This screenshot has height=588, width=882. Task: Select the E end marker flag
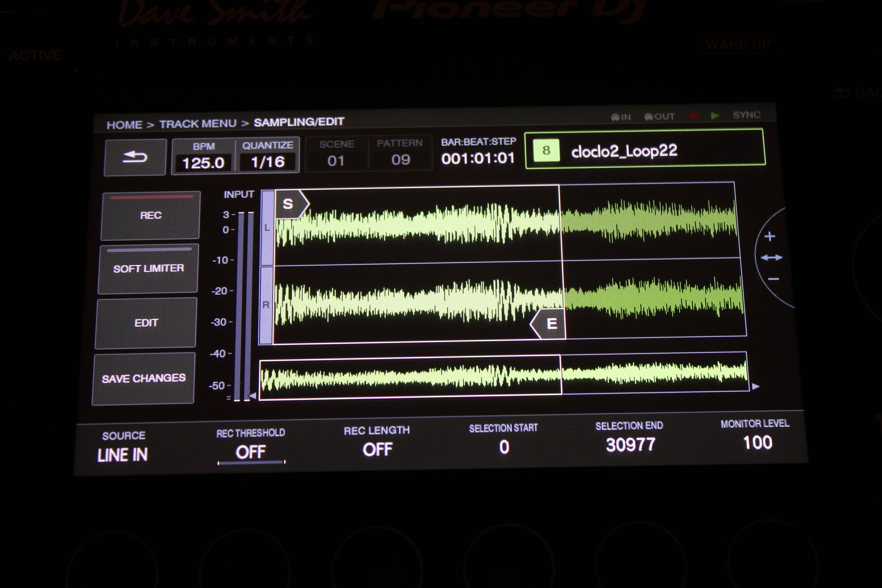(x=548, y=324)
